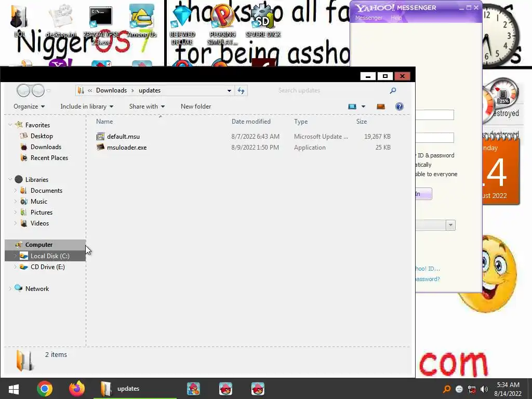Image resolution: width=532 pixels, height=399 pixels.
Task: Open the combo box in Yahoo Messenger
Action: (x=450, y=225)
